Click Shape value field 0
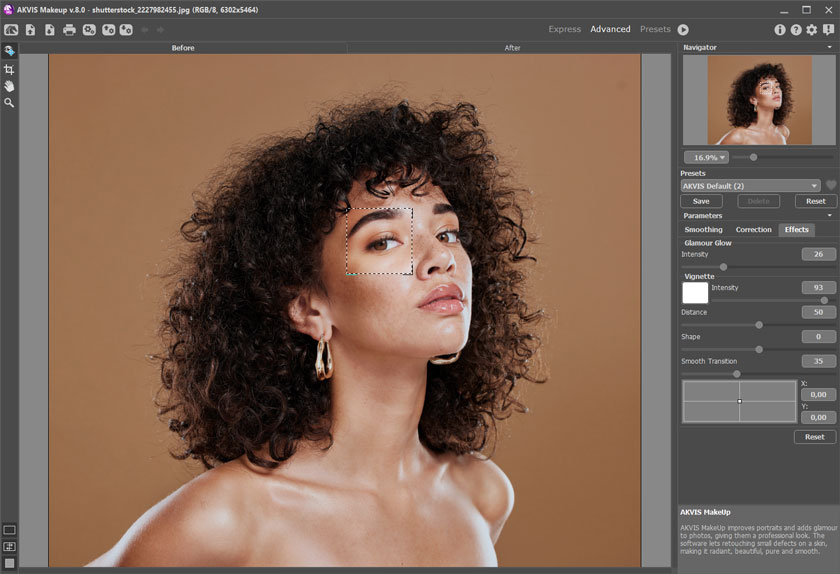Screen dimensions: 840x574 (x=818, y=337)
